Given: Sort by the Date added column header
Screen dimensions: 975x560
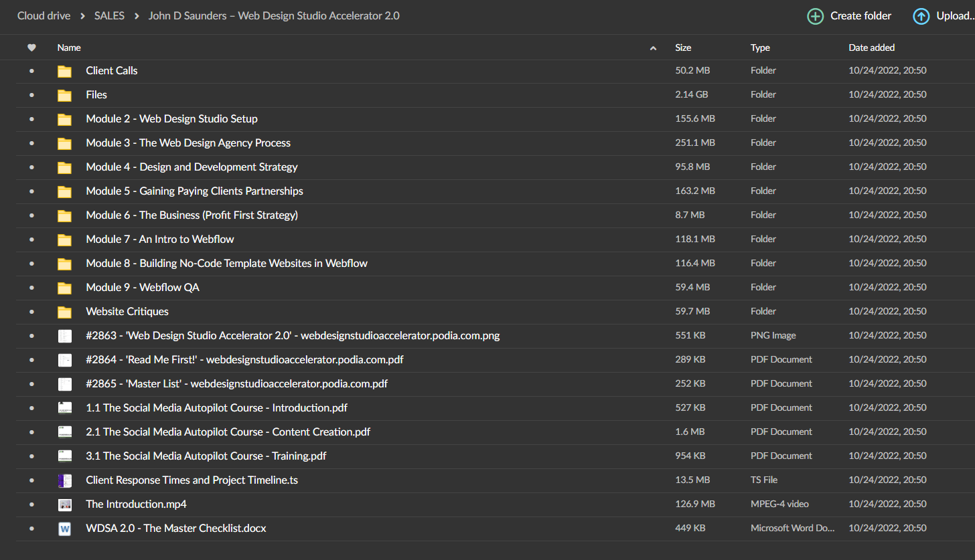Looking at the screenshot, I should (x=871, y=48).
